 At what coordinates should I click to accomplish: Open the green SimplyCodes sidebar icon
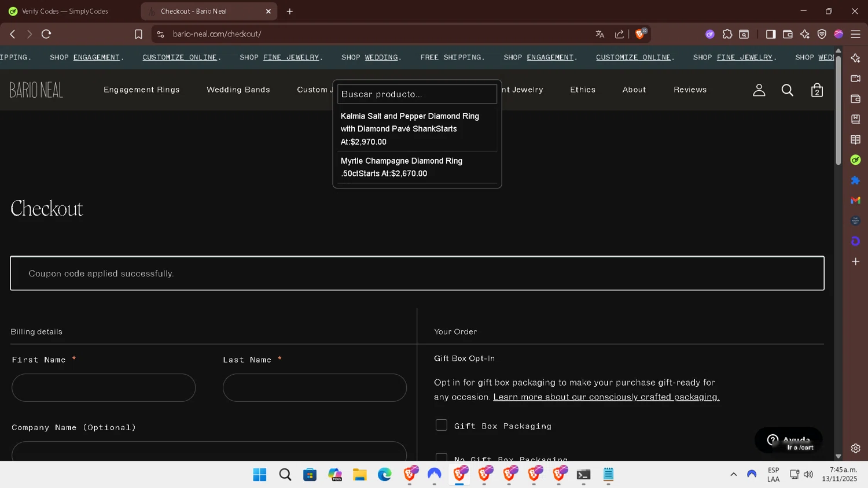pyautogui.click(x=855, y=160)
